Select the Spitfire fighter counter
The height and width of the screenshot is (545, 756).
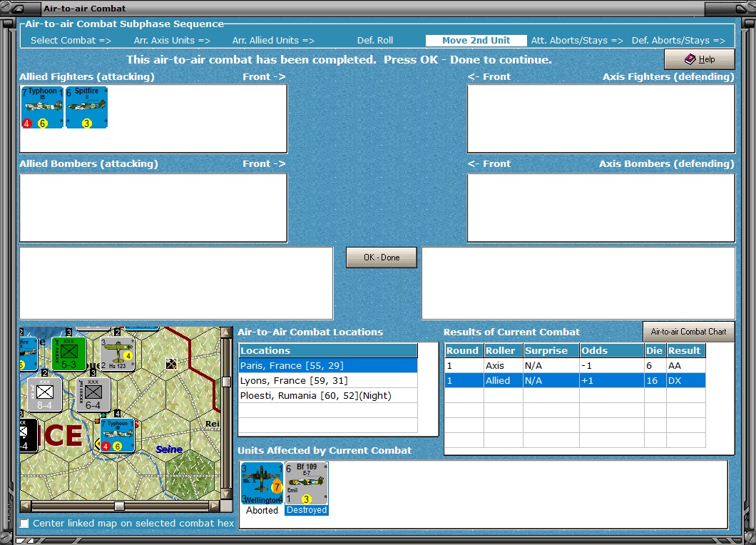click(x=87, y=107)
